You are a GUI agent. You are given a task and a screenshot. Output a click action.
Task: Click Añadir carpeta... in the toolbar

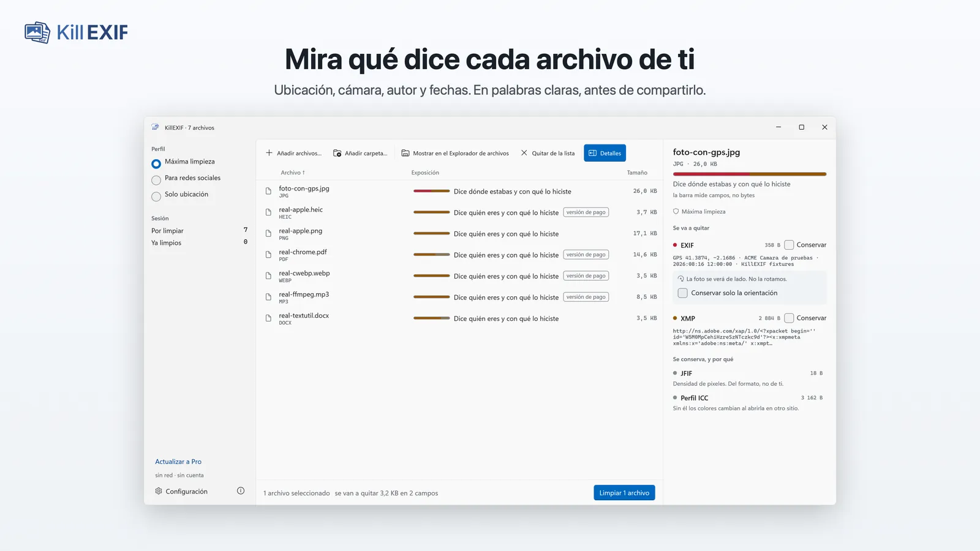point(360,153)
